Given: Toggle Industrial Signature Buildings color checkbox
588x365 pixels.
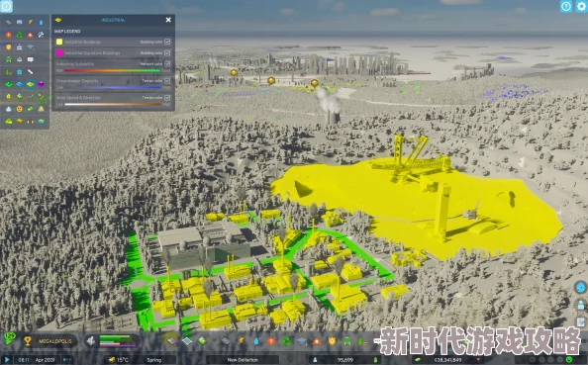Looking at the screenshot, I should tap(167, 52).
